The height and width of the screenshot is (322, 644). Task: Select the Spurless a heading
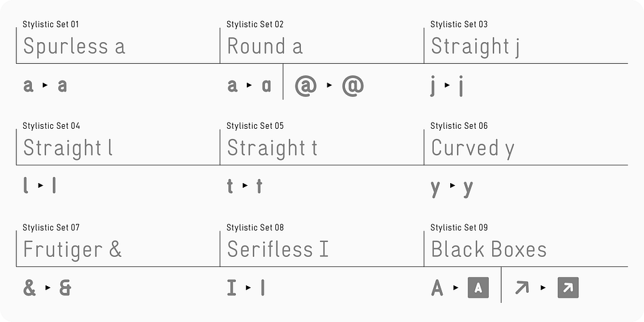74,46
